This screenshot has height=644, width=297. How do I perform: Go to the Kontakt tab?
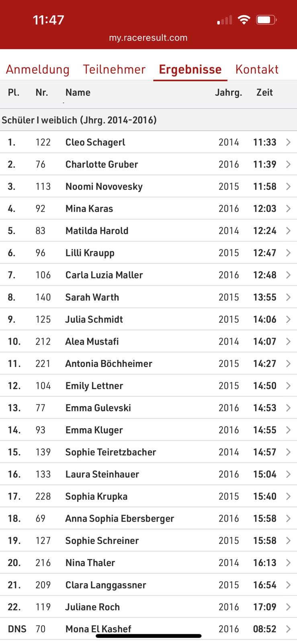point(257,69)
